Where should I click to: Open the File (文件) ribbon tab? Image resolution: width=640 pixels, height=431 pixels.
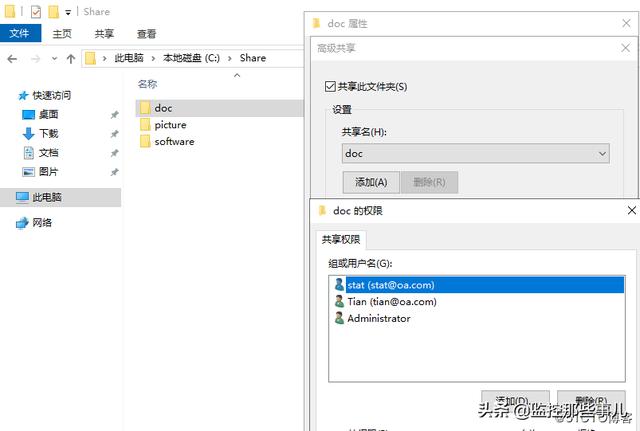click(x=20, y=33)
